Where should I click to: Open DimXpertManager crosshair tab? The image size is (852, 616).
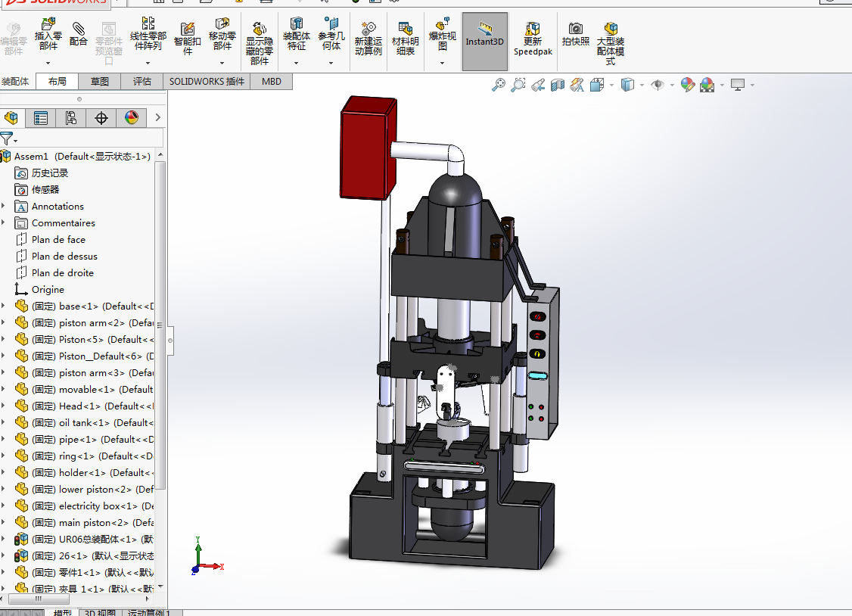(101, 118)
